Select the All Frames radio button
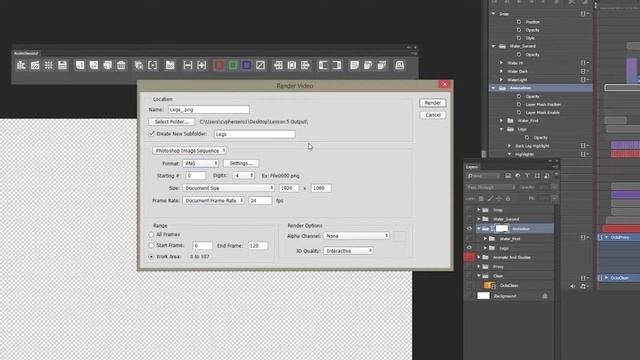Image resolution: width=640 pixels, height=360 pixels. coord(151,234)
